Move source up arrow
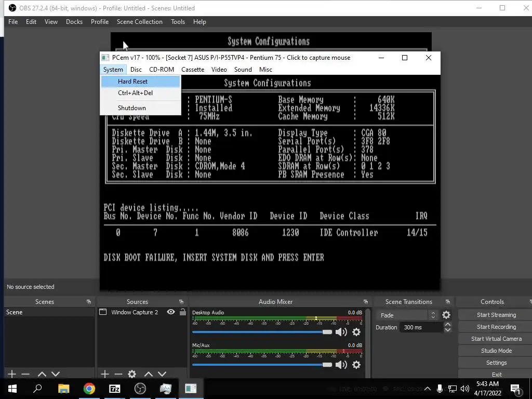Viewport: 532px width, 399px height. pos(149,374)
